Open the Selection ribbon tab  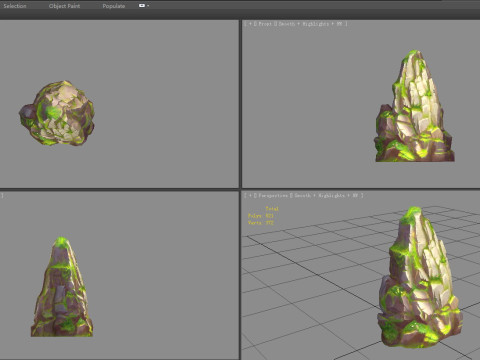coord(15,6)
